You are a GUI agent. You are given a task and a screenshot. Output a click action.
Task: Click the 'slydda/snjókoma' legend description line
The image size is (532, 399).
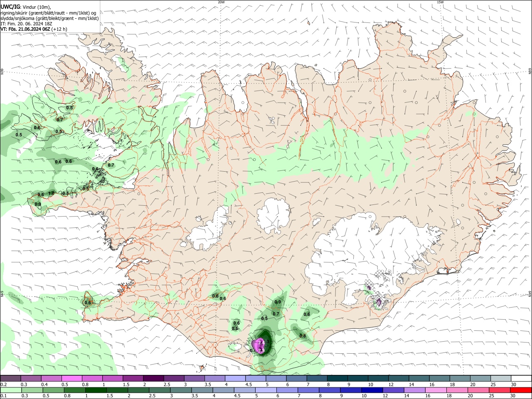pyautogui.click(x=49, y=18)
